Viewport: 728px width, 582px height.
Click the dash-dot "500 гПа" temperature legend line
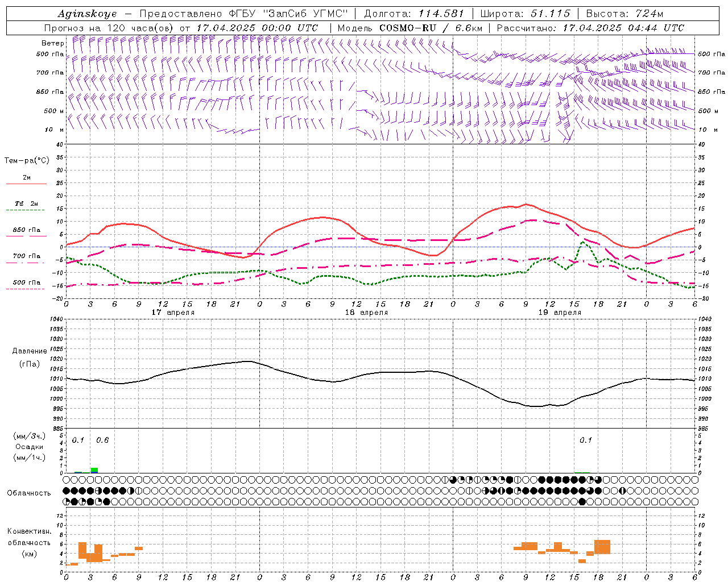[25, 289]
